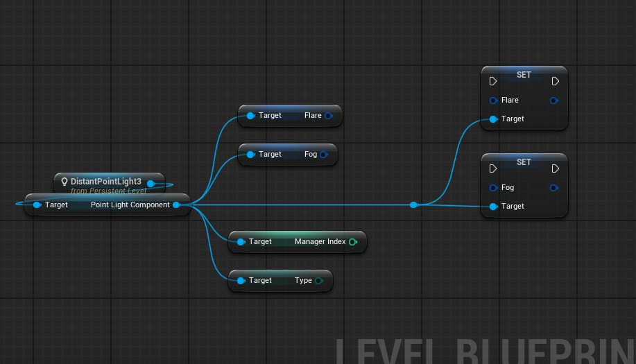The height and width of the screenshot is (364, 636).
Task: Click the Type output pin
Action: click(x=319, y=281)
